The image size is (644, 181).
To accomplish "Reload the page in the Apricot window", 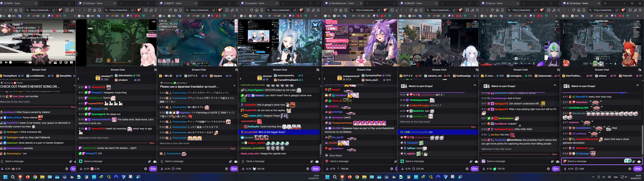I will pos(492,10).
